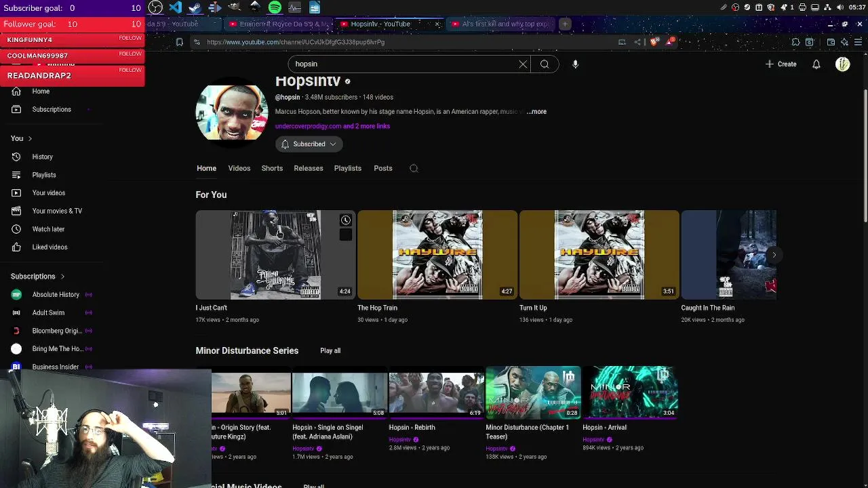868x488 pixels.
Task: Open OBS Studio from the taskbar
Action: click(155, 7)
